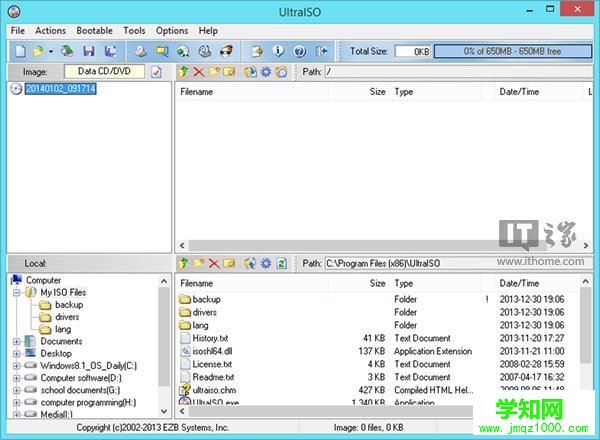Click Rename icon in image toolbar
This screenshot has height=440, width=600.
[229, 72]
